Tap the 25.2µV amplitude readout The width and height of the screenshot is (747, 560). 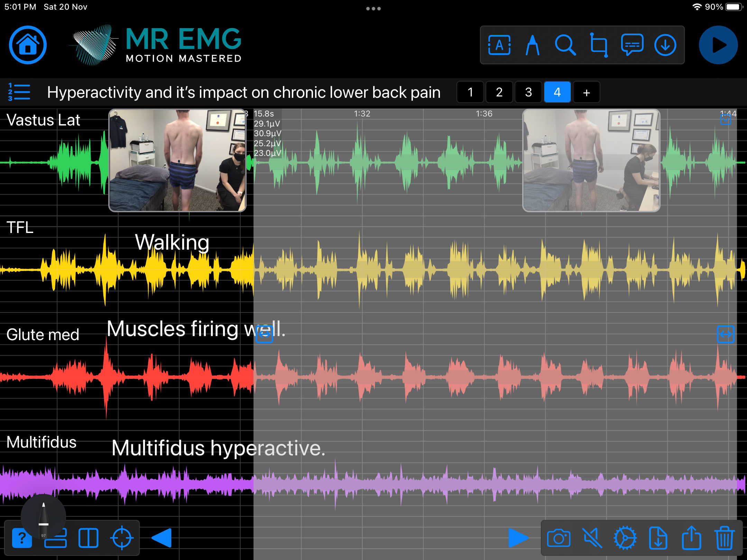[267, 143]
